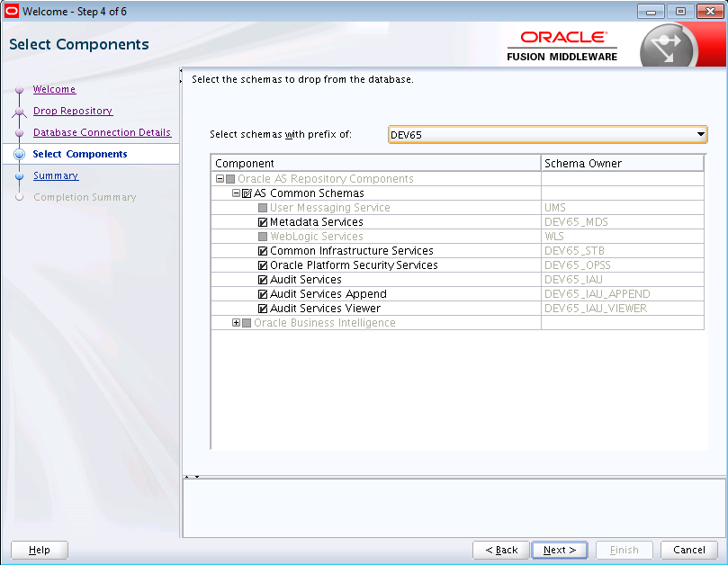
Task: Click the Oracle Business Intelligence label
Action: pyautogui.click(x=325, y=323)
